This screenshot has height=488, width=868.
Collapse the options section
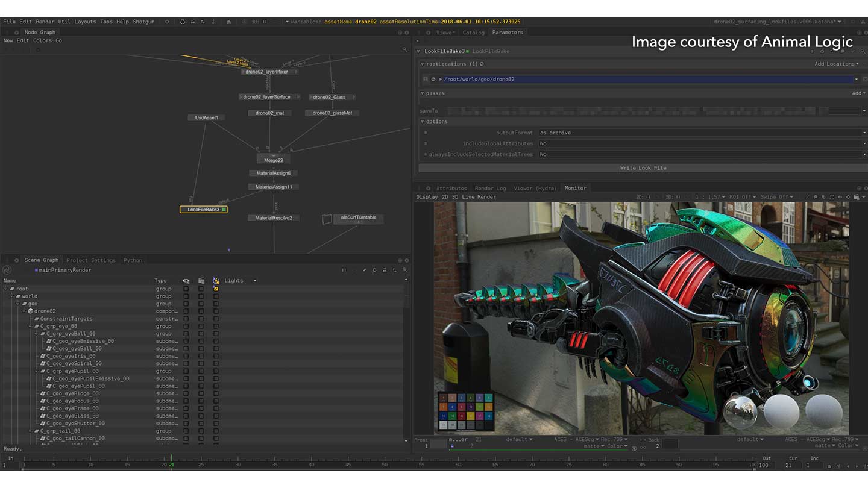click(x=423, y=122)
